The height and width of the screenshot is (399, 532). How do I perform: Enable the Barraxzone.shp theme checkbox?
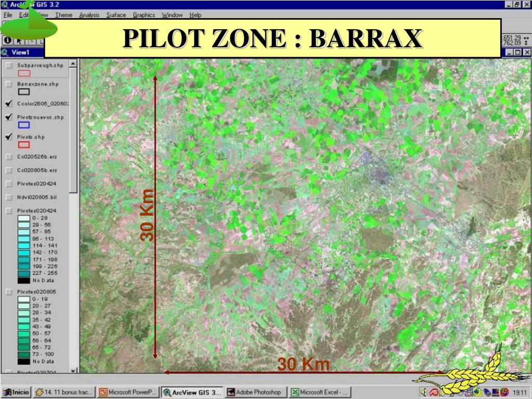pos(9,84)
